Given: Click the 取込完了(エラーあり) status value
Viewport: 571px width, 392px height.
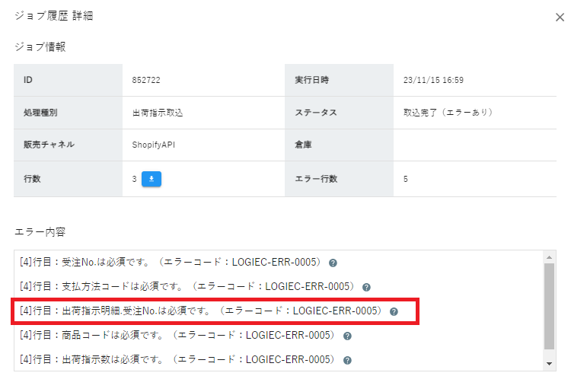Looking at the screenshot, I should point(448,113).
